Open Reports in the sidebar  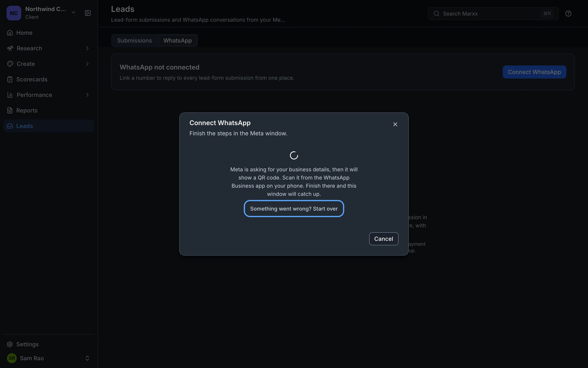(49, 110)
